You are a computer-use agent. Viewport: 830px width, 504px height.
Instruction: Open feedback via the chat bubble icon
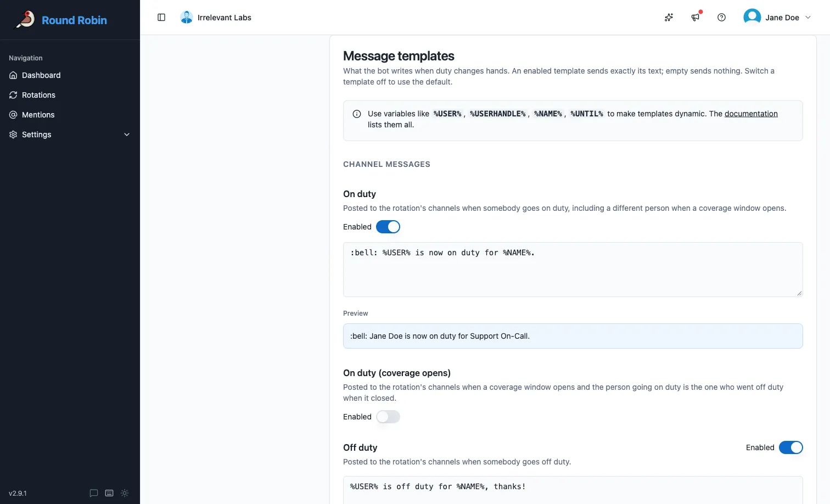(x=94, y=493)
